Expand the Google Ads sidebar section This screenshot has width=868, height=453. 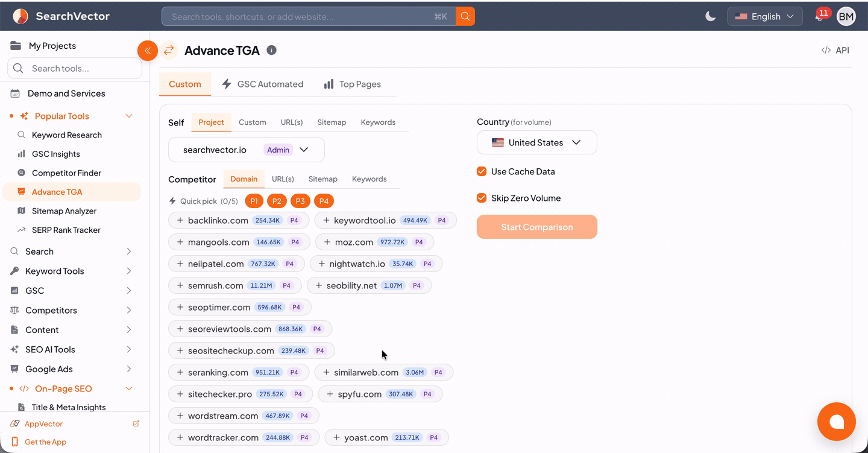(x=128, y=369)
